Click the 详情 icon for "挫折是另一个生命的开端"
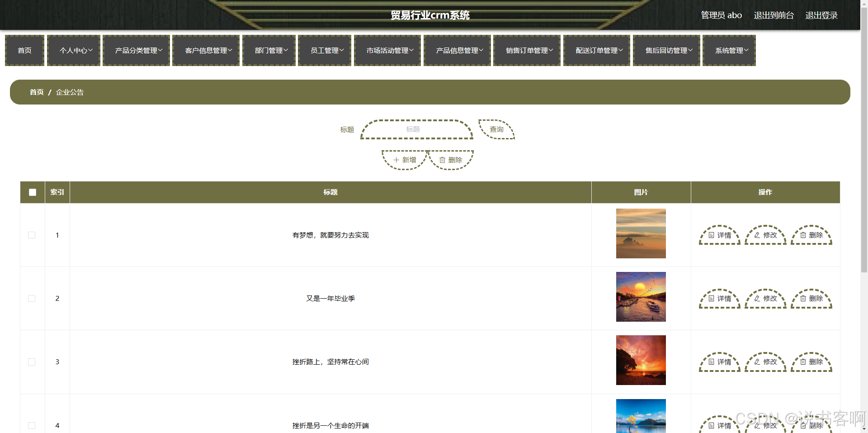Image resolution: width=868 pixels, height=433 pixels. [712, 426]
